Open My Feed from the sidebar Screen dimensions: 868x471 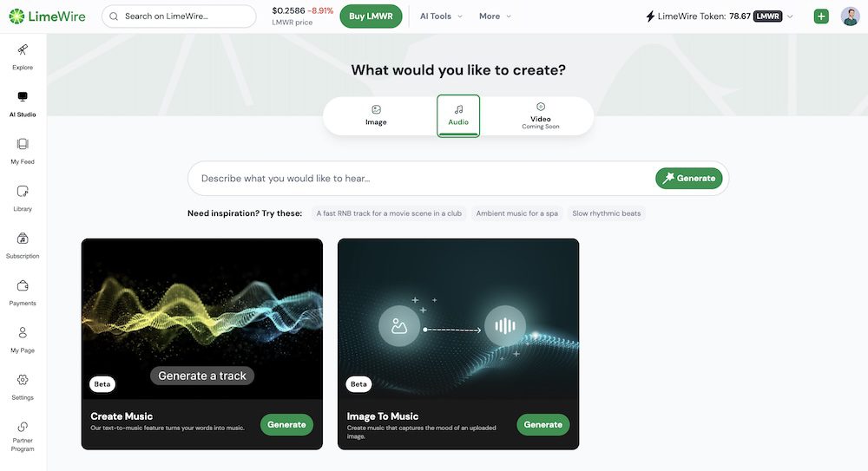click(x=23, y=145)
